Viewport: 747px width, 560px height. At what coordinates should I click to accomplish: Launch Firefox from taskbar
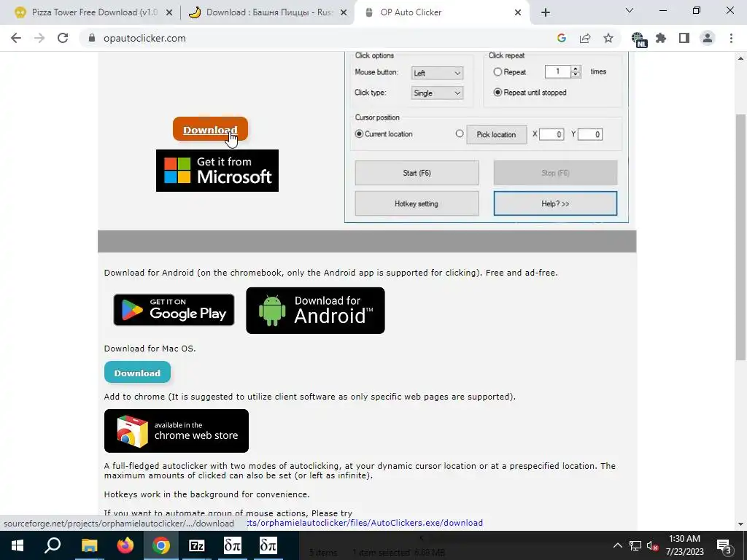tap(125, 545)
